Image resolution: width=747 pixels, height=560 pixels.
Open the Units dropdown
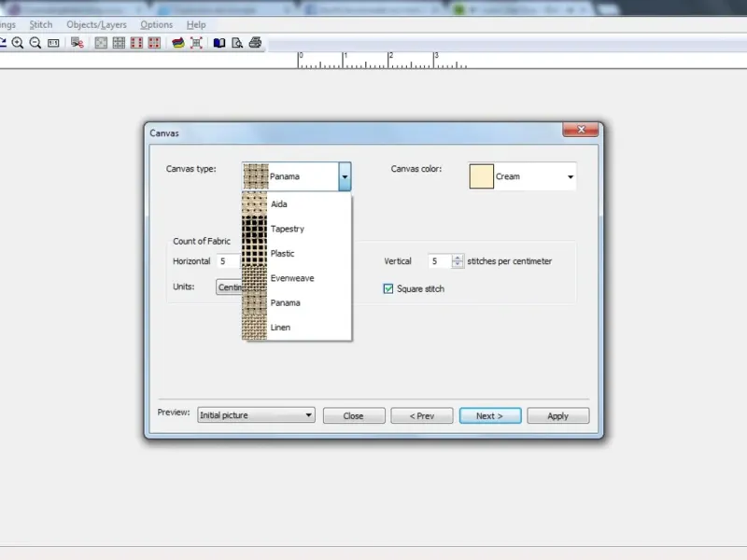click(229, 287)
